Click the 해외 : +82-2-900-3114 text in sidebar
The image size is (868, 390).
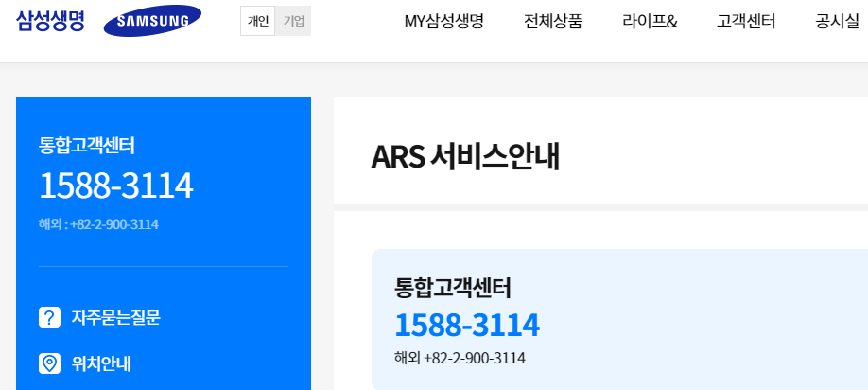click(98, 224)
